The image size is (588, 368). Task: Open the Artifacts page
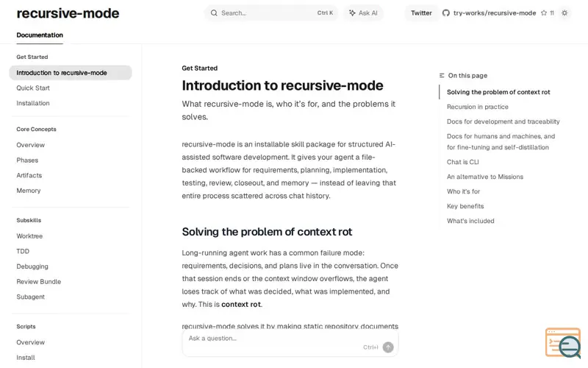[29, 175]
